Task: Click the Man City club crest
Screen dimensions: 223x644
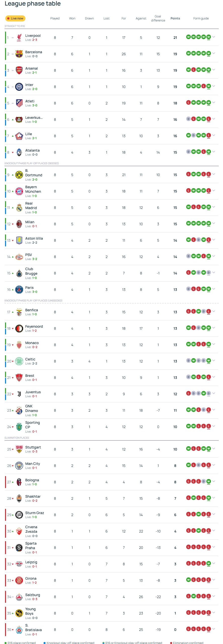Action: (x=19, y=466)
